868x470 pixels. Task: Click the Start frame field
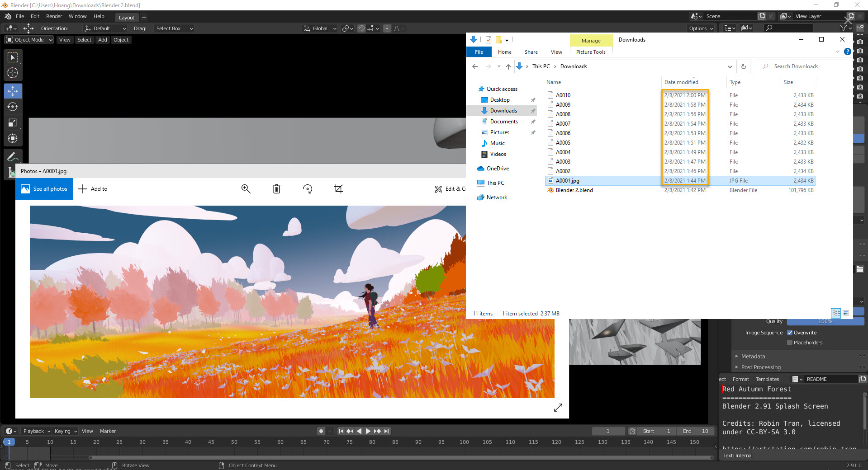[x=657, y=431]
